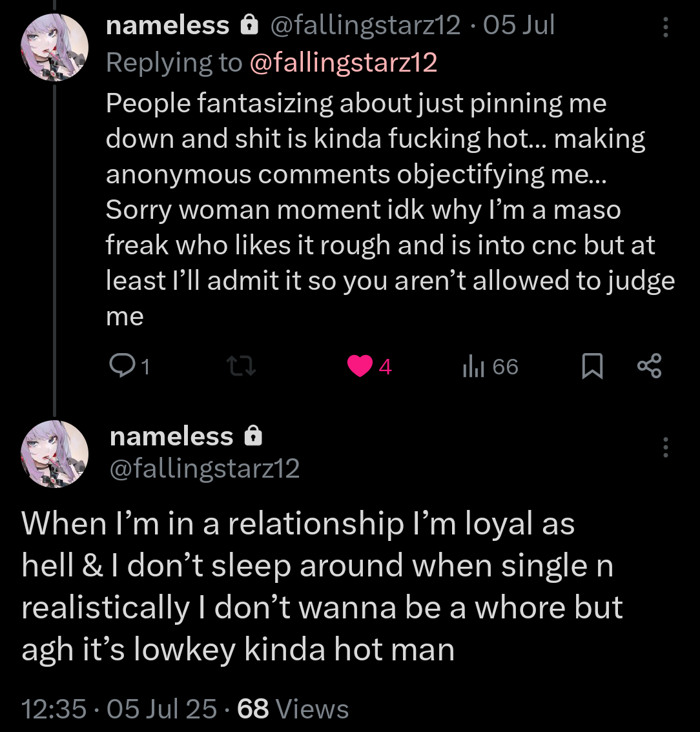Open the more options menu on the top tweet

click(x=666, y=26)
